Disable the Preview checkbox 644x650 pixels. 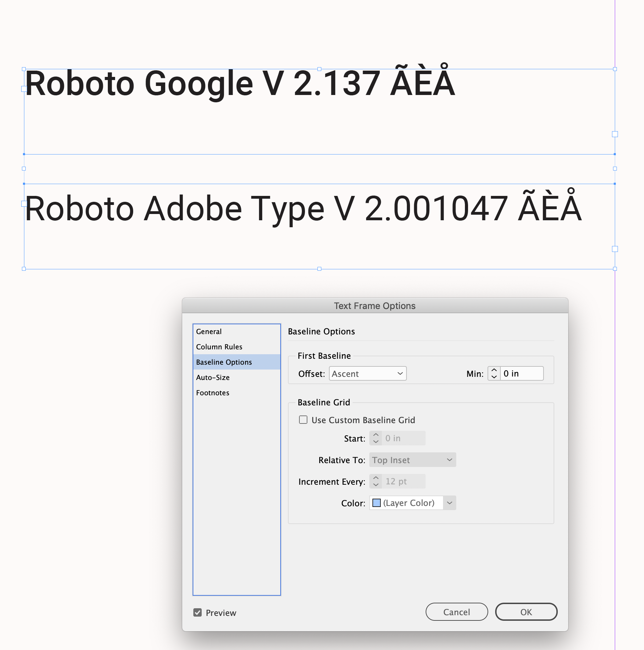click(198, 612)
